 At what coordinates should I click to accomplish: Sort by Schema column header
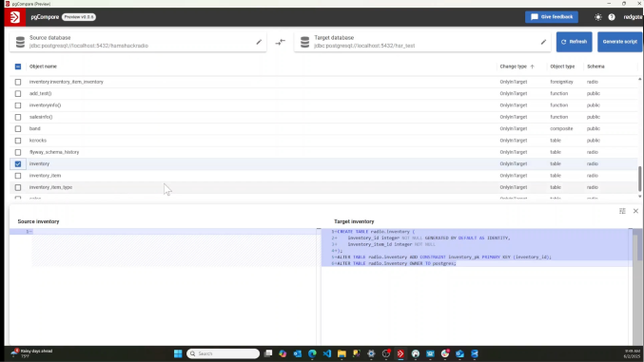(x=595, y=67)
